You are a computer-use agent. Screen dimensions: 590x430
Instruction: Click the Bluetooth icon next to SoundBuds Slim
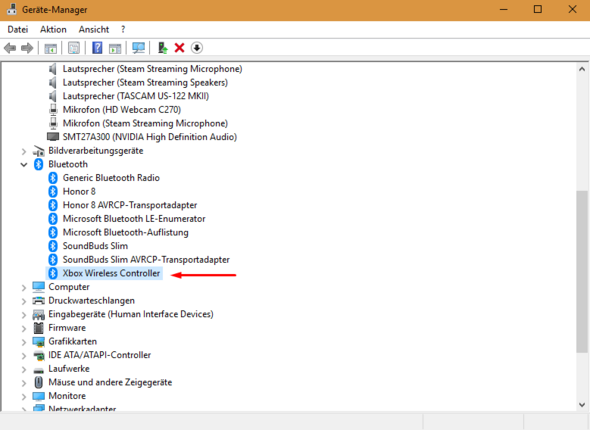coord(53,246)
